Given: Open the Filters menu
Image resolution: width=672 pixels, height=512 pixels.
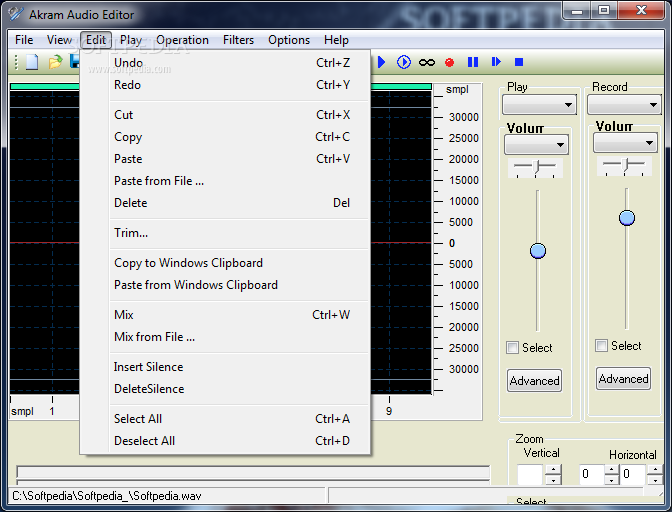Looking at the screenshot, I should click(x=238, y=40).
